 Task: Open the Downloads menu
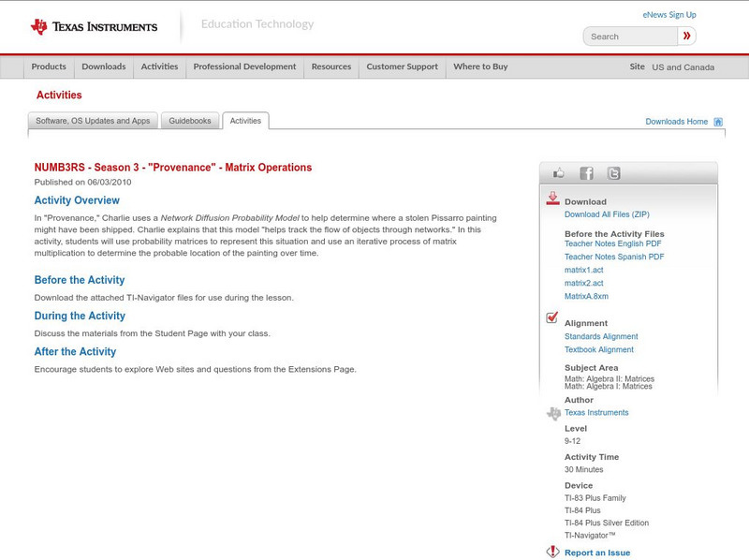coord(104,66)
